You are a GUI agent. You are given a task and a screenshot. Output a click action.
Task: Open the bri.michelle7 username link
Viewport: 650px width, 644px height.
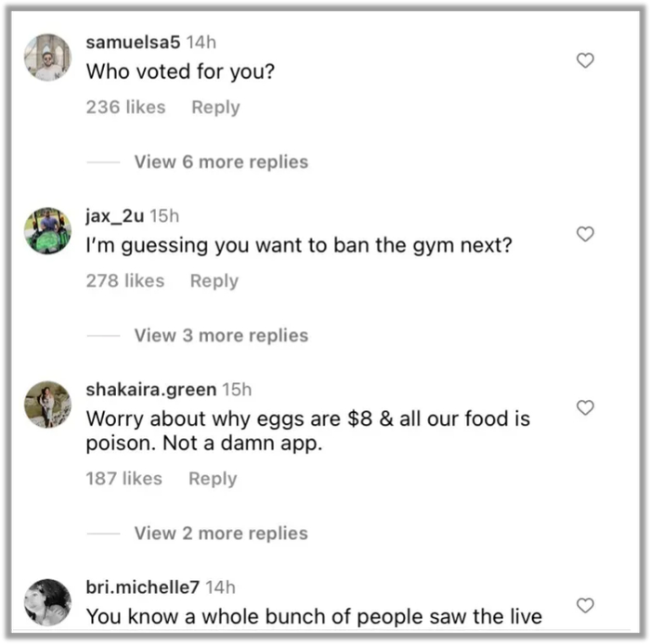142,586
